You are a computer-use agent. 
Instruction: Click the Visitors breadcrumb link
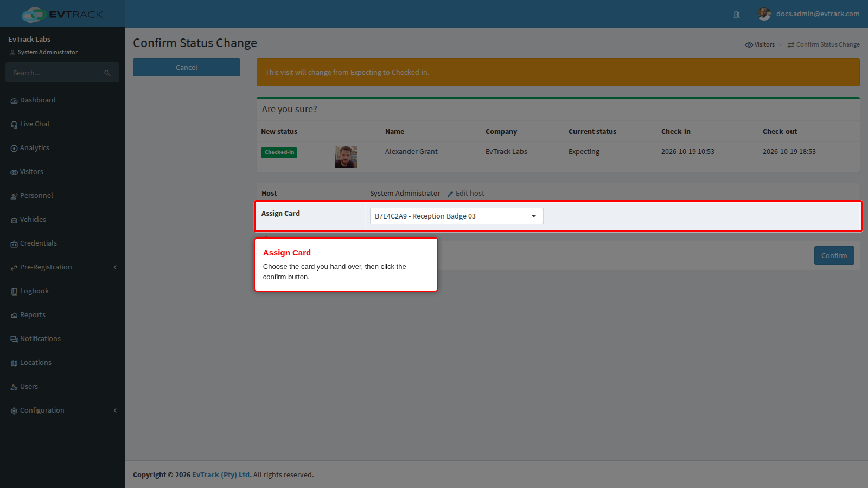coord(760,44)
